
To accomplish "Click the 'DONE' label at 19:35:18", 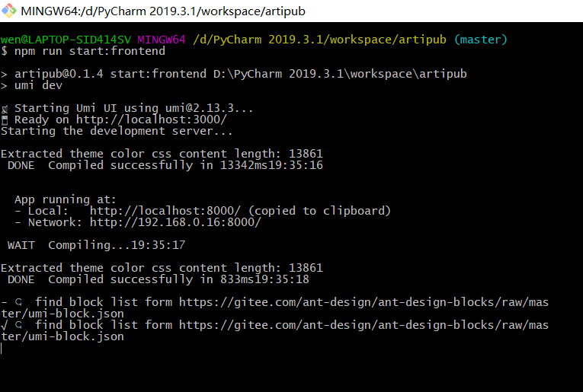I will pos(21,279).
